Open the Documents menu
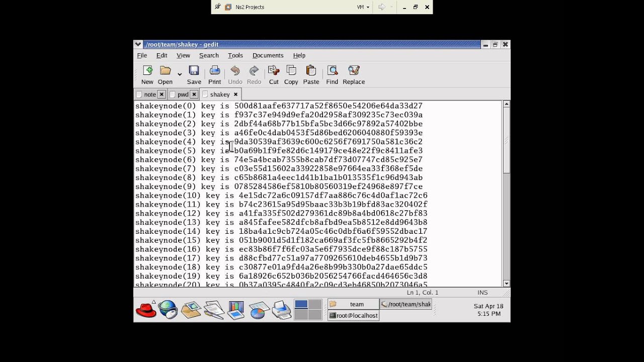644x362 pixels. tap(268, 55)
